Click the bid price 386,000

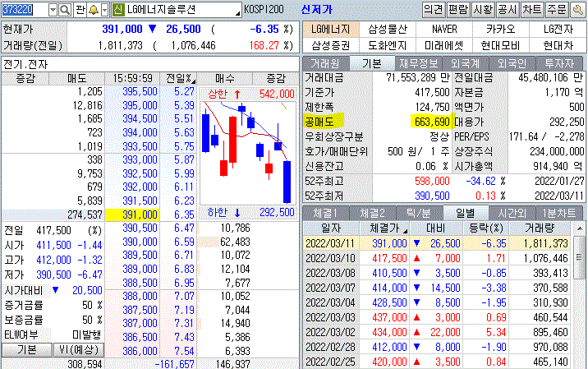140,351
